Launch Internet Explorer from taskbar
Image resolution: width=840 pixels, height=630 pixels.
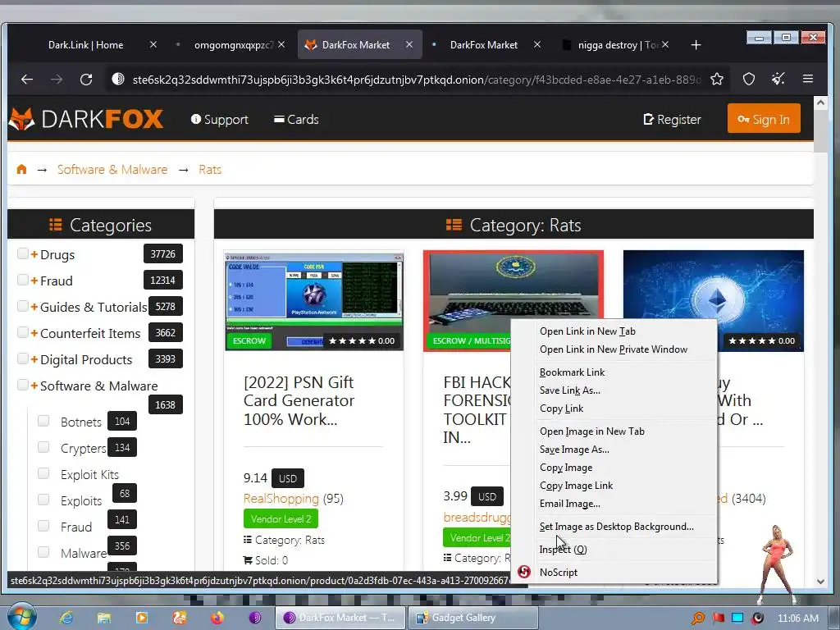66,618
